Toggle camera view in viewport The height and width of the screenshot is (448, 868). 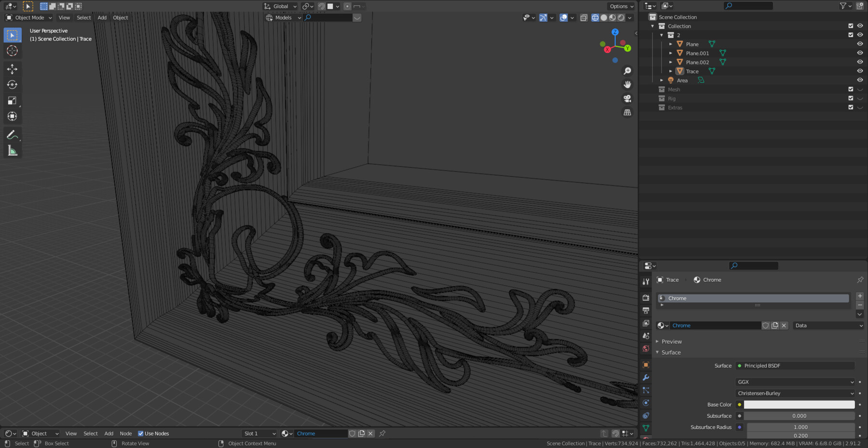(627, 98)
